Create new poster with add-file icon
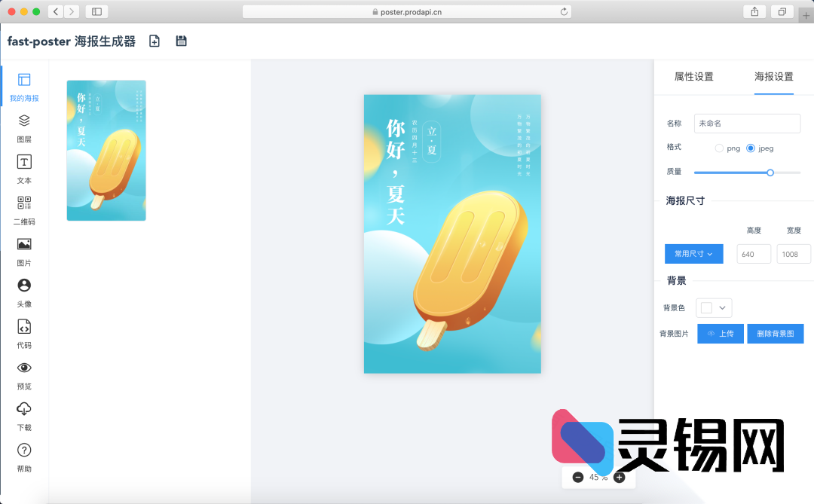 point(155,41)
